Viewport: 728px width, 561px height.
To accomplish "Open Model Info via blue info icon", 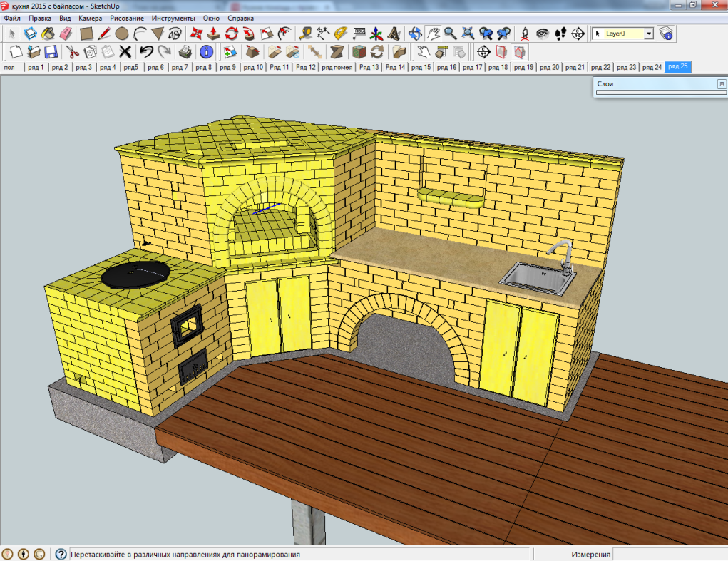I will click(207, 52).
